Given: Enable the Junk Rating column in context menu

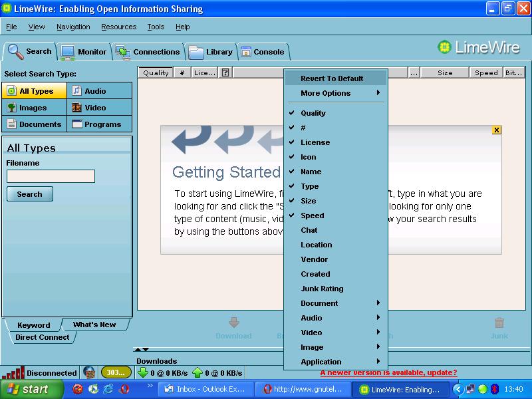Looking at the screenshot, I should [336, 289].
